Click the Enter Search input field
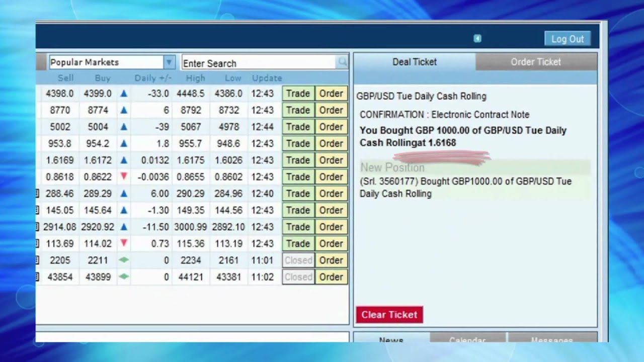The height and width of the screenshot is (362, 644). pyautogui.click(x=258, y=63)
